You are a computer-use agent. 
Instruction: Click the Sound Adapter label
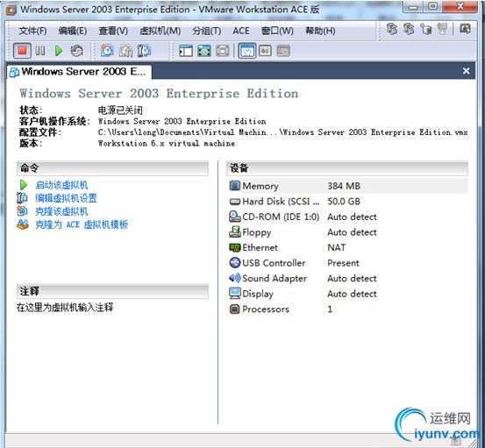click(x=275, y=278)
